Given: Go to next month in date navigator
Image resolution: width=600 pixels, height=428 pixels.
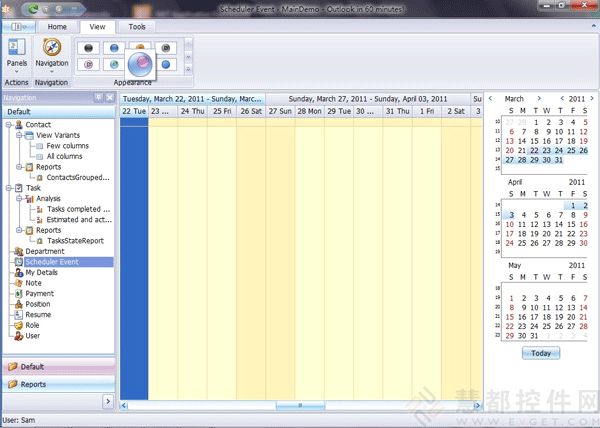Looking at the screenshot, I should (541, 99).
